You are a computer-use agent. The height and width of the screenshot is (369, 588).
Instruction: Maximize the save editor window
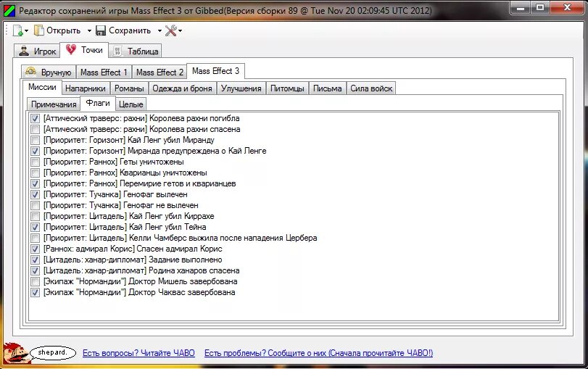539,7
